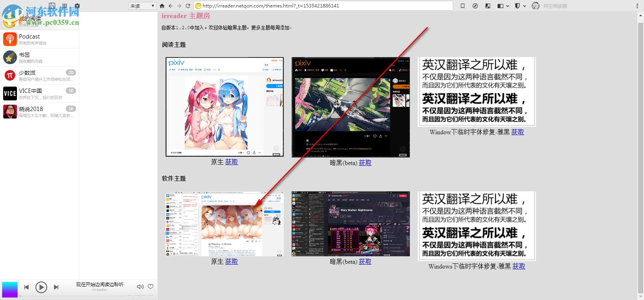Click the 现在开始边阅读边聆听 track title

[100, 284]
